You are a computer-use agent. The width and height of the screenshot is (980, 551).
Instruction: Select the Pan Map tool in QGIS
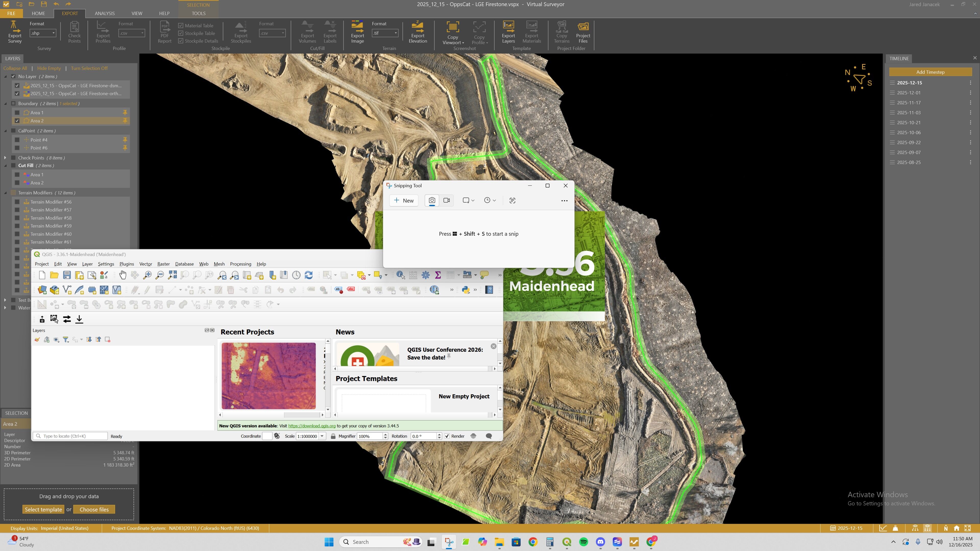point(122,275)
